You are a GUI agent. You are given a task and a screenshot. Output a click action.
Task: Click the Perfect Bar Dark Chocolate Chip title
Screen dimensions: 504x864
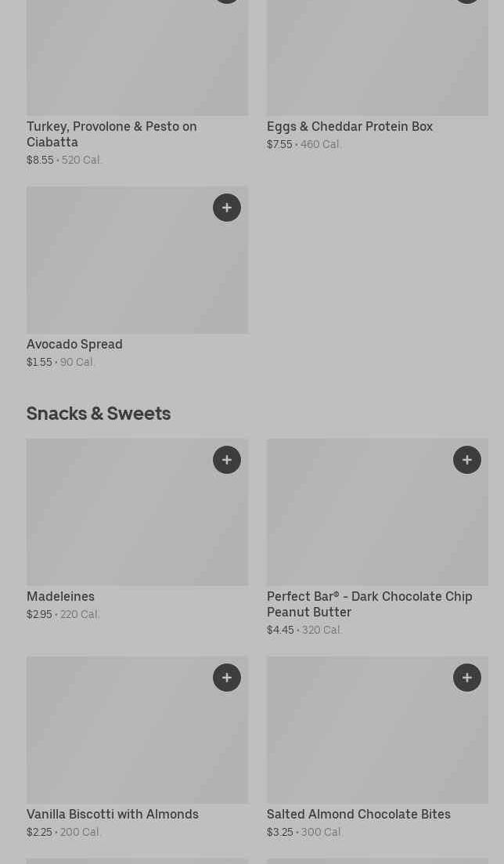(369, 604)
